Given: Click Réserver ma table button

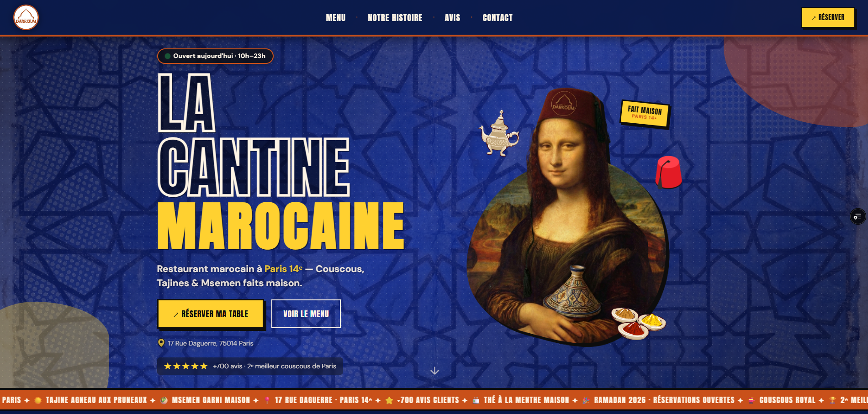Looking at the screenshot, I should (x=211, y=314).
